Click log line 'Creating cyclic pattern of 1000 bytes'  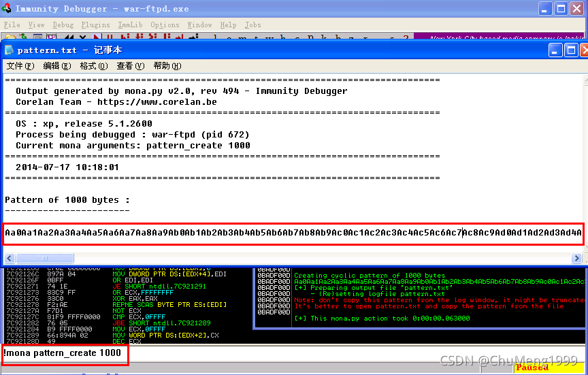[x=370, y=276]
